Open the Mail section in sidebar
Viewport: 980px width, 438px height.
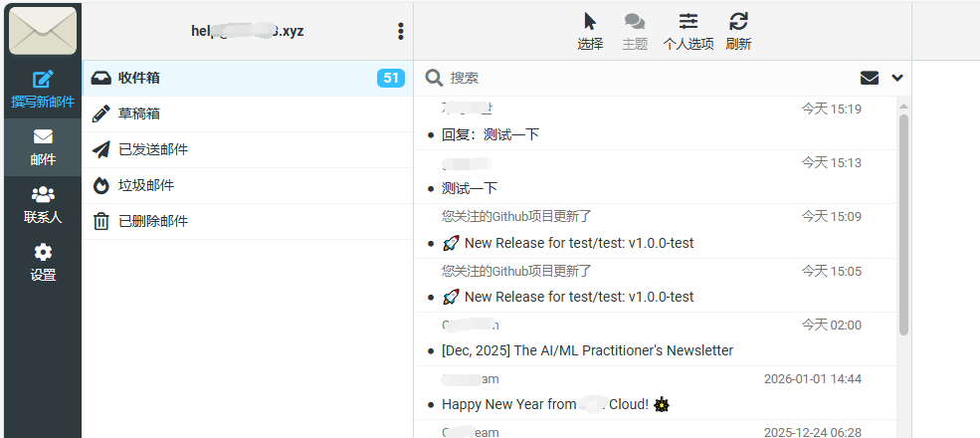(42, 145)
